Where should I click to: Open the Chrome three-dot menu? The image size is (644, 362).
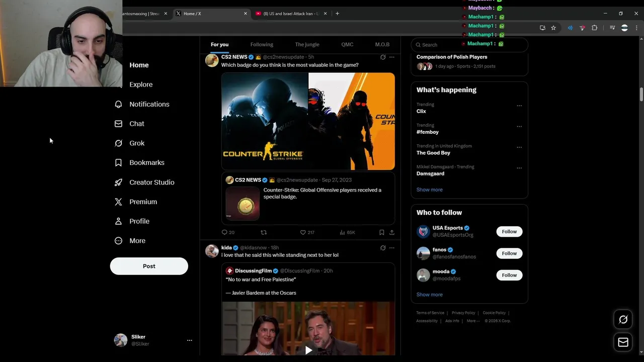tap(637, 28)
